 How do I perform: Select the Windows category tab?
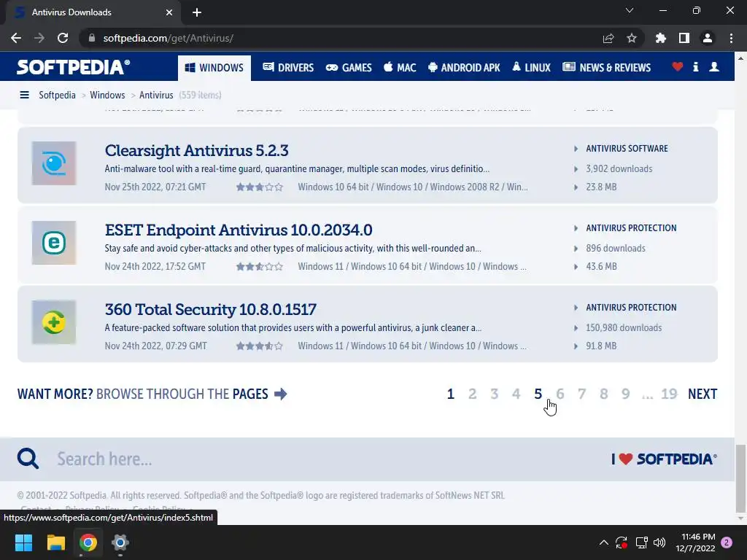click(214, 68)
